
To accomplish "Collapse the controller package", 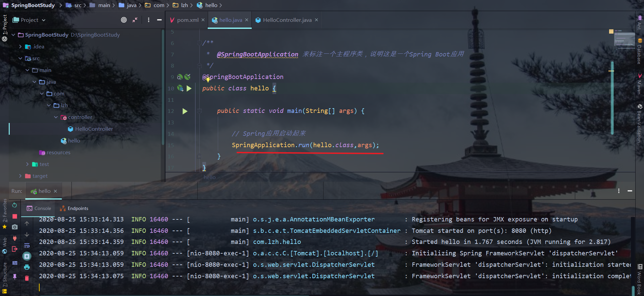I will (56, 117).
